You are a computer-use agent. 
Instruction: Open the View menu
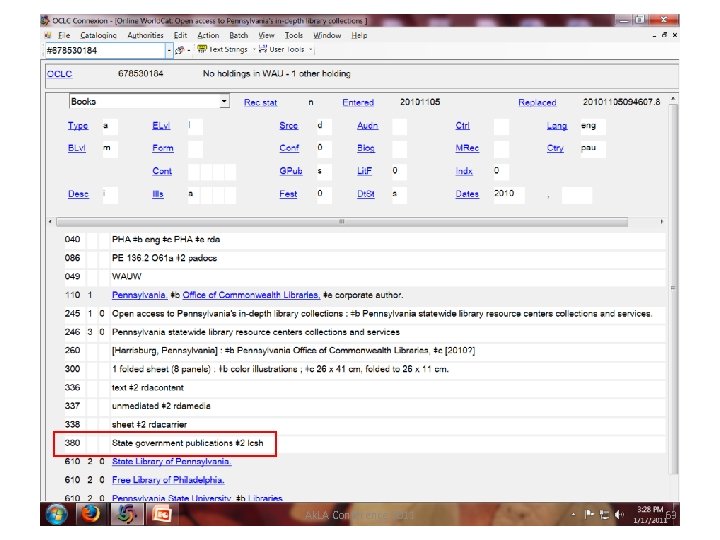click(266, 35)
